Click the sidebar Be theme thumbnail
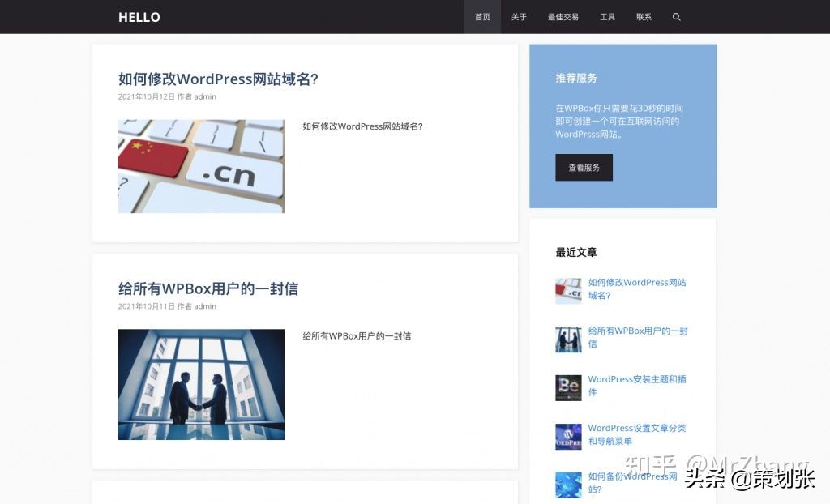This screenshot has width=830, height=504. [568, 388]
